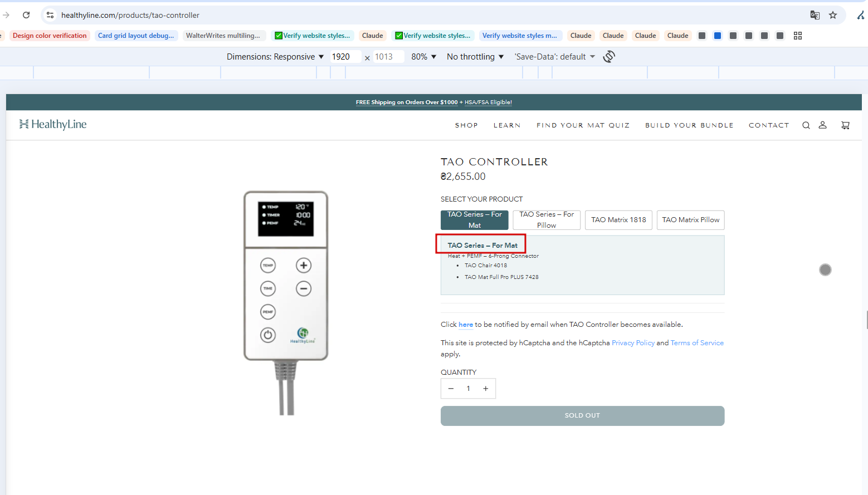Open the 'Save-Data': default dropdown
The image size is (868, 495).
point(555,57)
